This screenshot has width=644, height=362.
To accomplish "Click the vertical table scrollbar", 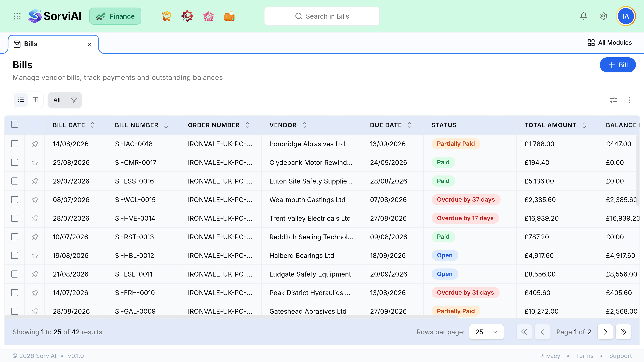I will click(638, 170).
